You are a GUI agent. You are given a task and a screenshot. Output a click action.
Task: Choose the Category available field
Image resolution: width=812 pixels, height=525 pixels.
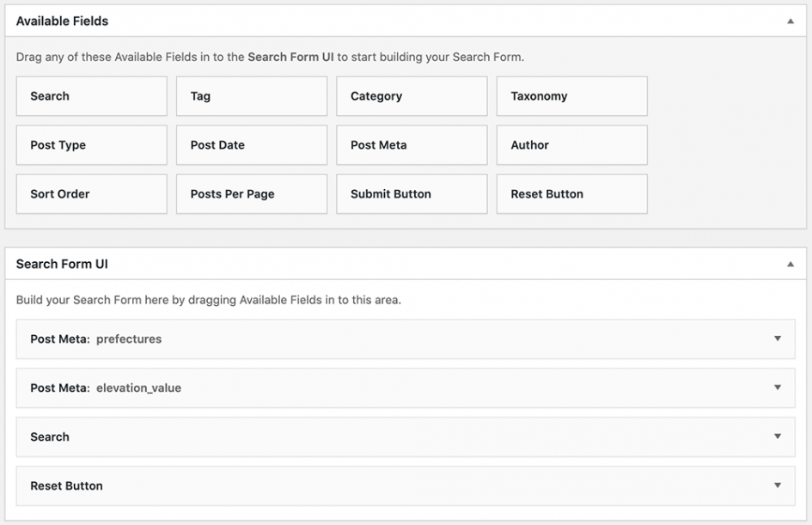click(412, 96)
